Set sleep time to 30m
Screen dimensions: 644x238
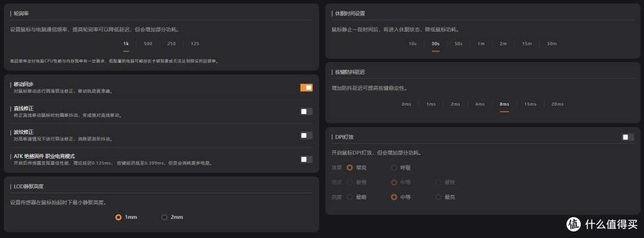pyautogui.click(x=552, y=44)
